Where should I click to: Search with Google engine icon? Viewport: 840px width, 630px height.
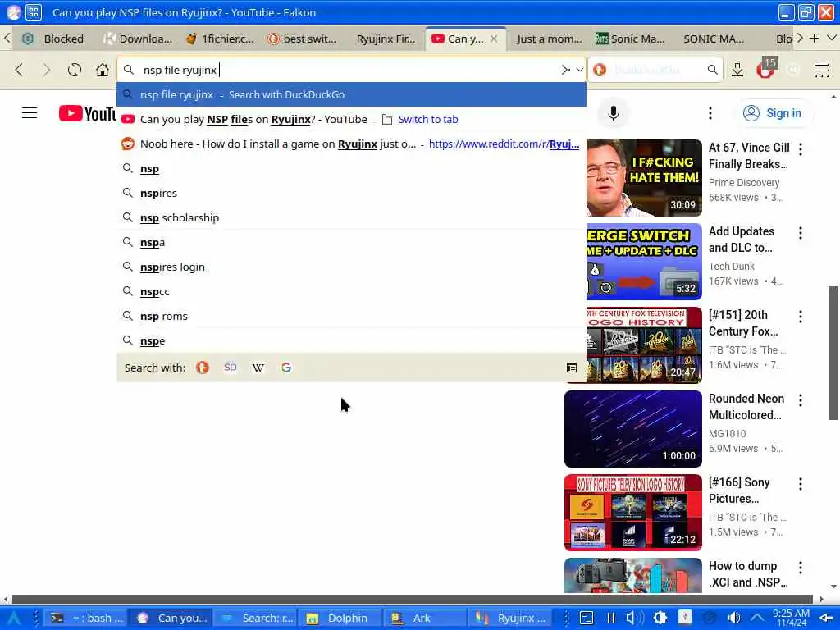click(286, 367)
